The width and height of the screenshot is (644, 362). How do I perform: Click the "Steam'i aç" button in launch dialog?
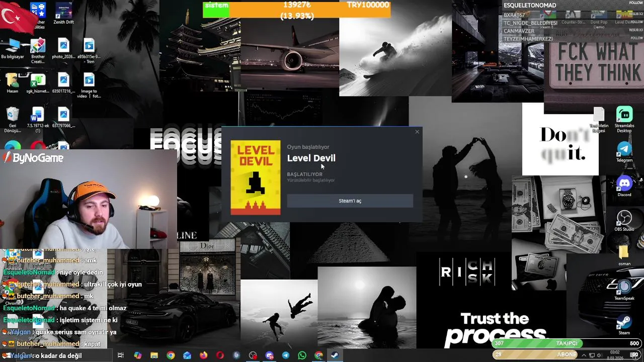click(x=350, y=201)
